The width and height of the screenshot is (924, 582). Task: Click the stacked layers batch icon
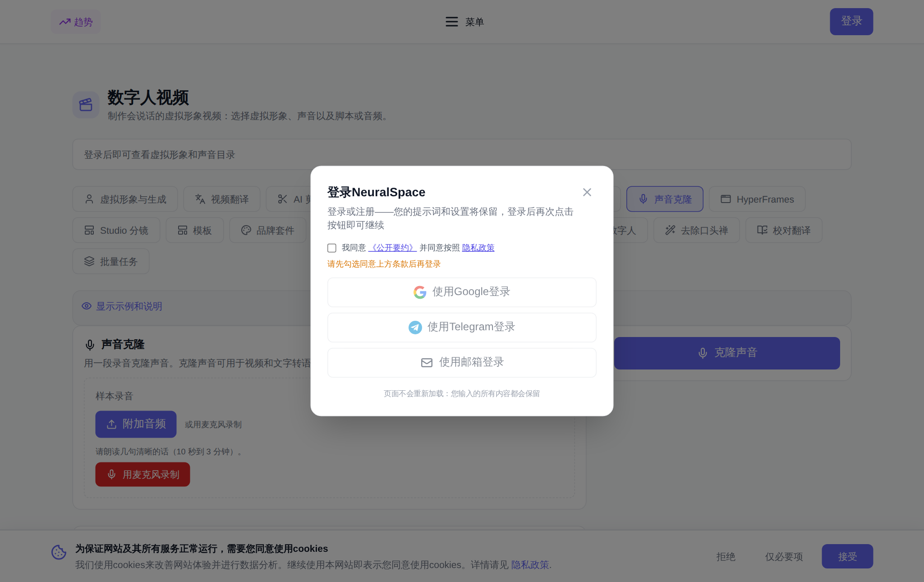[x=89, y=261]
